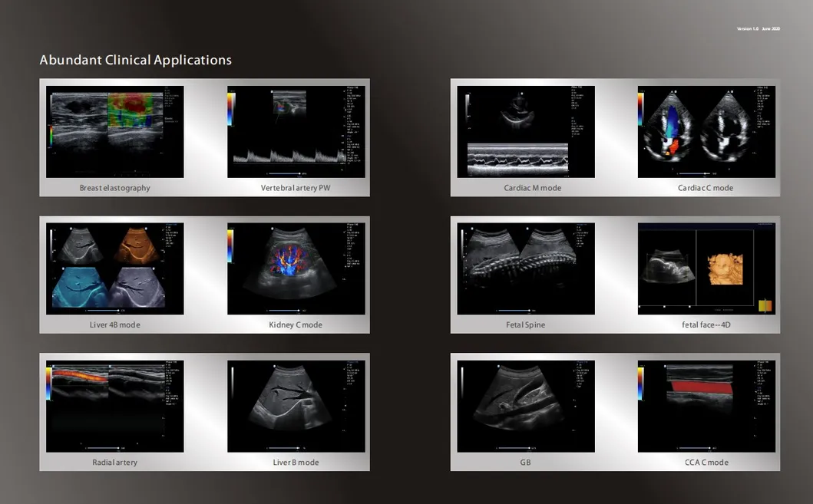Click the fetal face--4D caption text
Viewport: 813px width, 504px height.
(706, 324)
